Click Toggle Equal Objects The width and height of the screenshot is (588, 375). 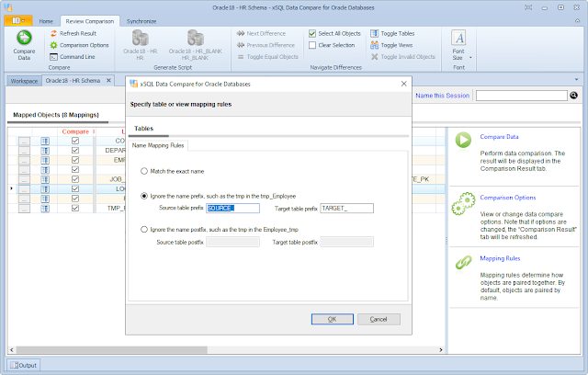tap(267, 57)
